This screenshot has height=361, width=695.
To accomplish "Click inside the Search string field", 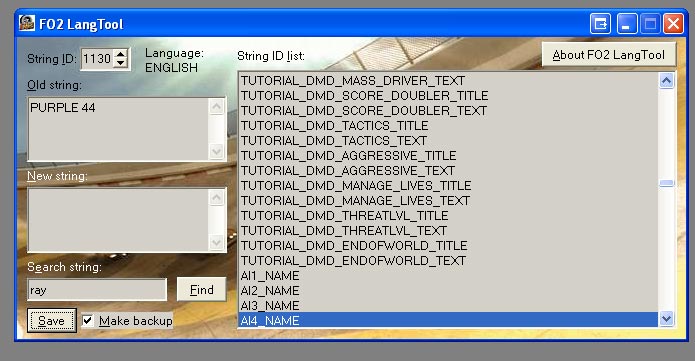I will click(x=97, y=290).
